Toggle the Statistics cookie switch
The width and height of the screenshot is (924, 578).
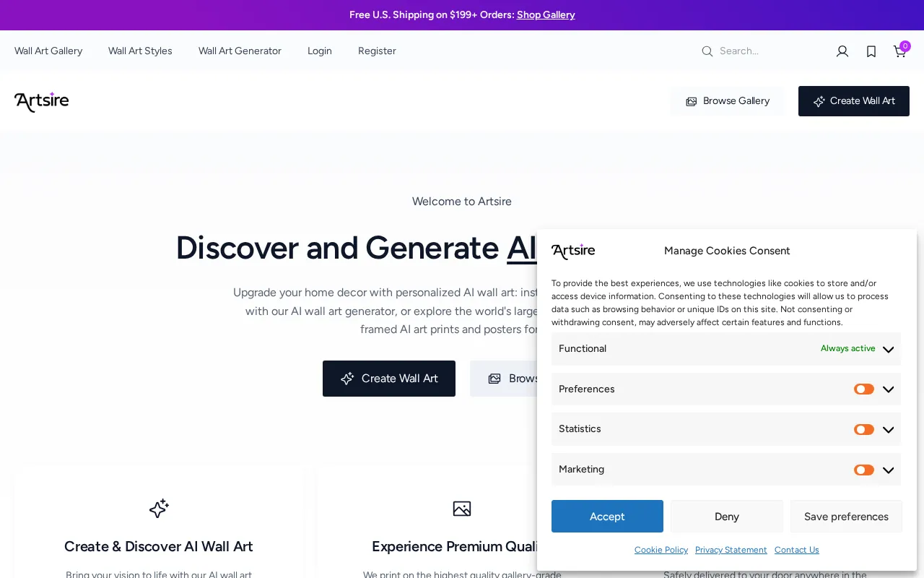click(x=864, y=430)
